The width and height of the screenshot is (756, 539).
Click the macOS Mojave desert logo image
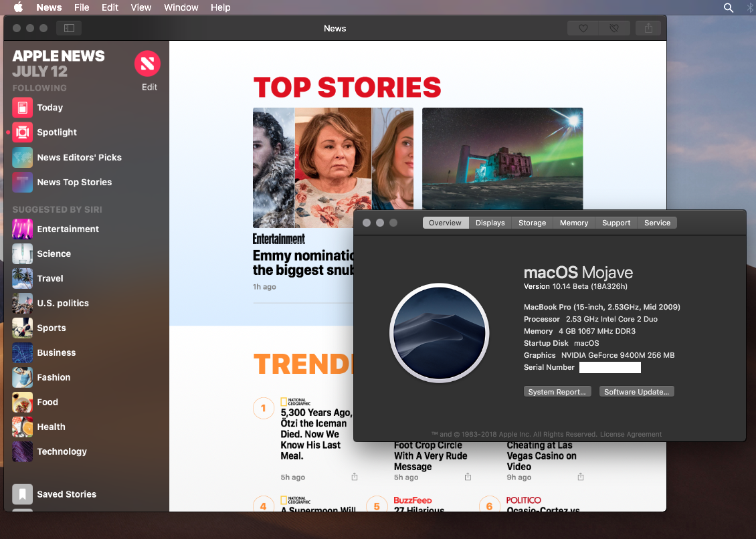click(440, 332)
